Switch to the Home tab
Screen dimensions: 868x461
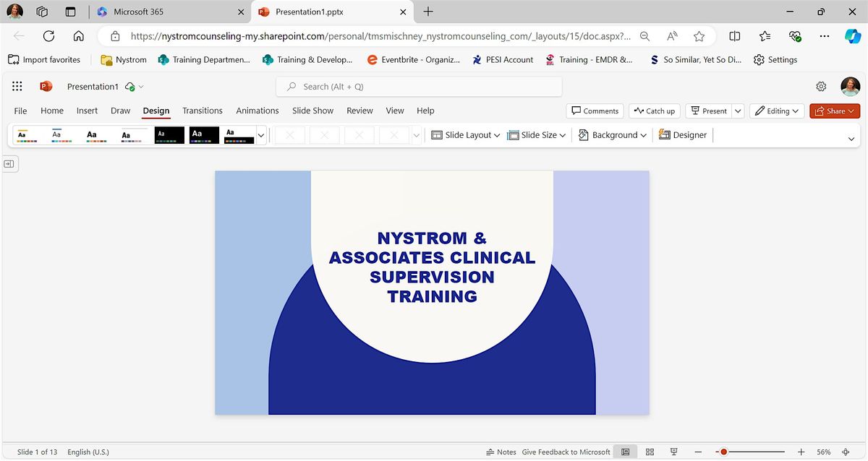[x=52, y=111]
